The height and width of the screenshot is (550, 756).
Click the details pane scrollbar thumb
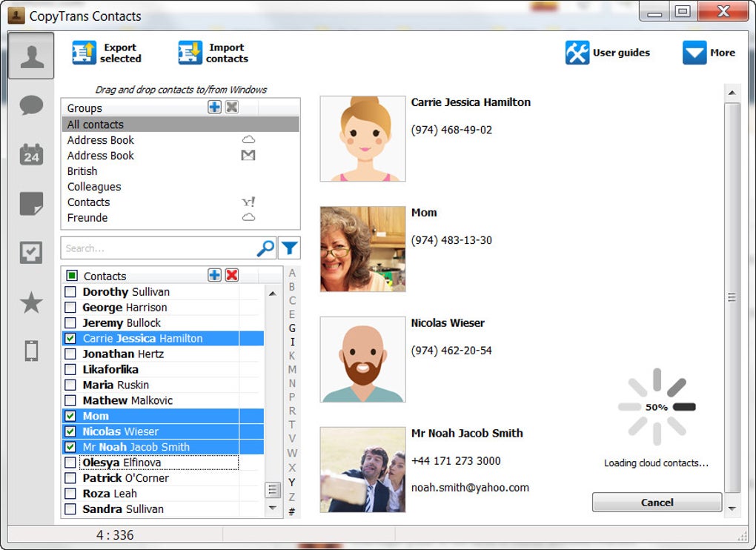pos(732,297)
